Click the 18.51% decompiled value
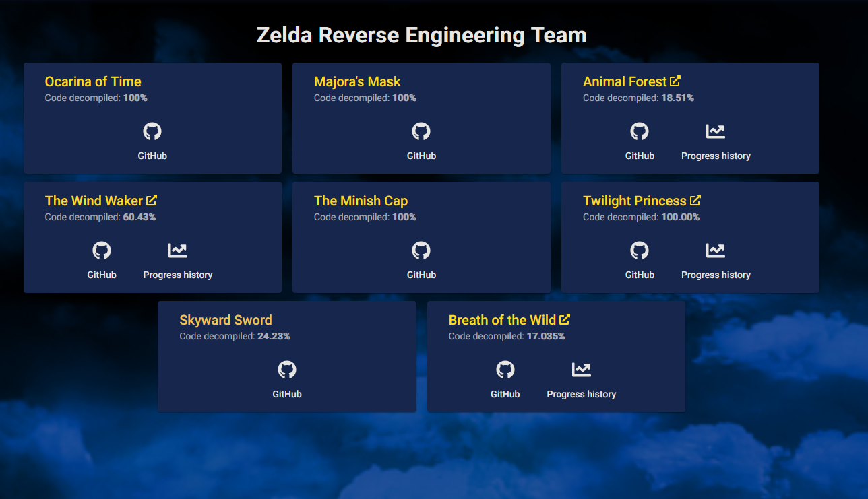The height and width of the screenshot is (499, 868). (x=677, y=98)
